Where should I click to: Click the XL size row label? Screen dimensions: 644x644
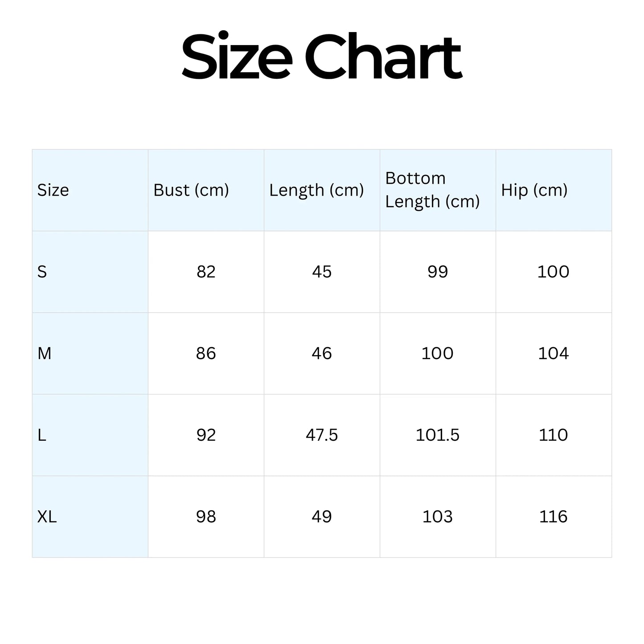47,517
